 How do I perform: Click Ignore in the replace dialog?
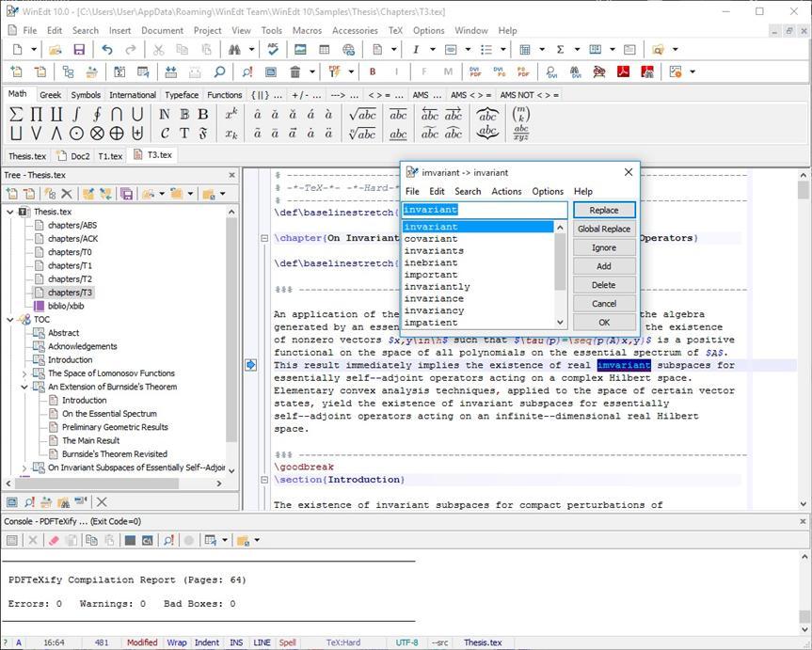point(603,247)
